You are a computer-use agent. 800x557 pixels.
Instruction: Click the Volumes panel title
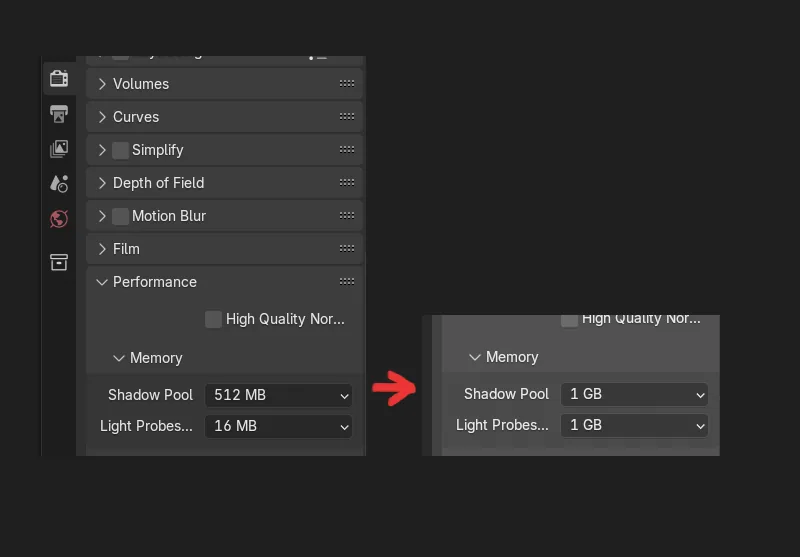pos(141,84)
